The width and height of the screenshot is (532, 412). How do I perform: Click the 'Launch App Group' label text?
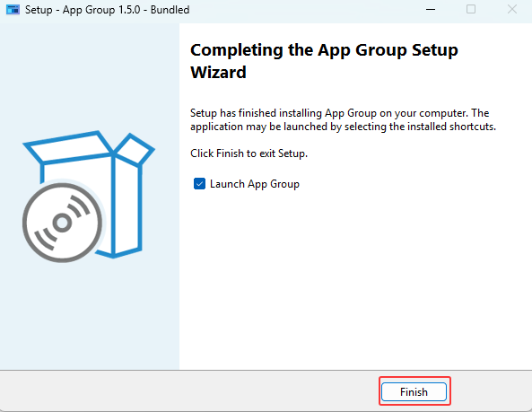(255, 184)
